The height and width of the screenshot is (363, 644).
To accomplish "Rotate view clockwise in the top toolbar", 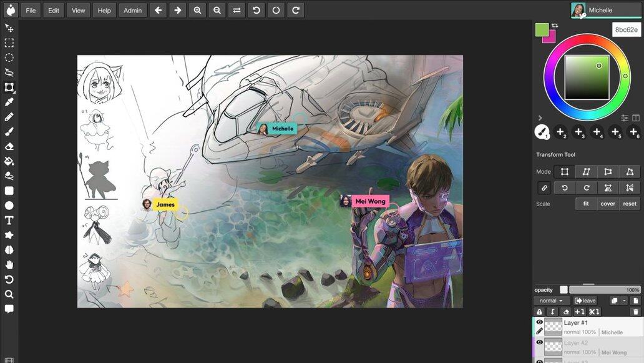I will click(x=296, y=10).
